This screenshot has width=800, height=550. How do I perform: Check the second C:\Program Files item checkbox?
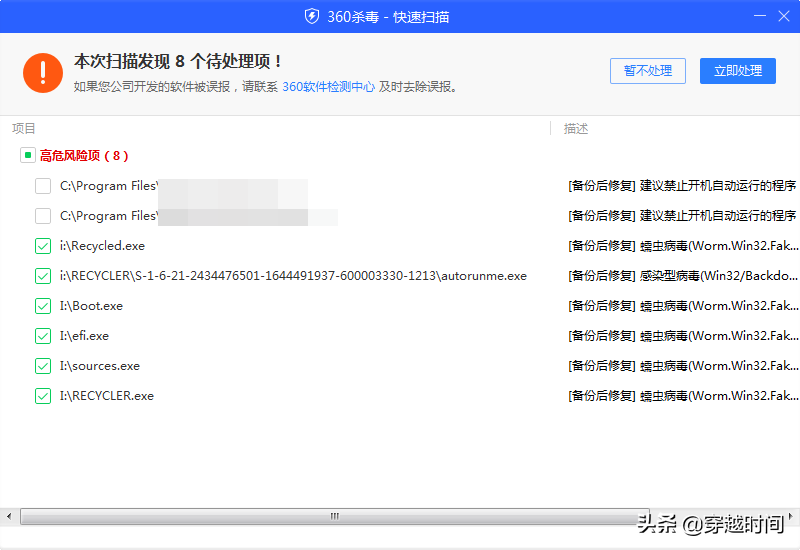(x=43, y=216)
